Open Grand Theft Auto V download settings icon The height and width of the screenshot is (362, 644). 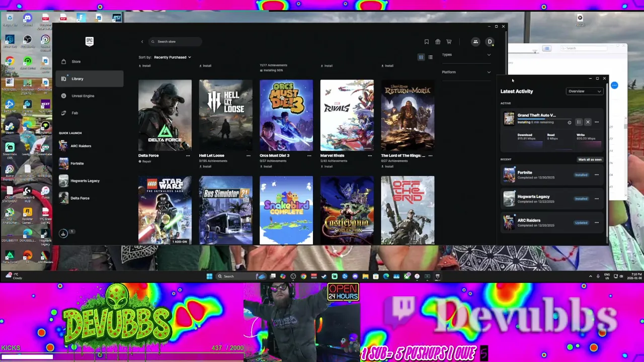(x=570, y=122)
